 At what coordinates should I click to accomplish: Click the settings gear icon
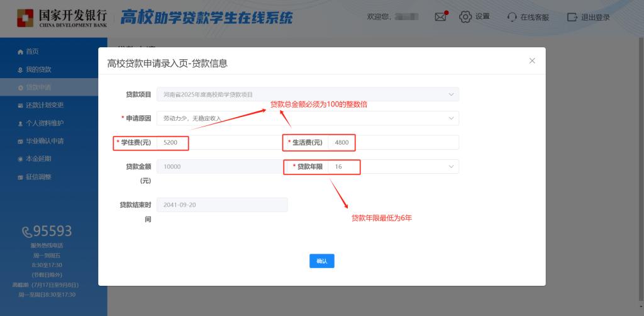pyautogui.click(x=465, y=17)
